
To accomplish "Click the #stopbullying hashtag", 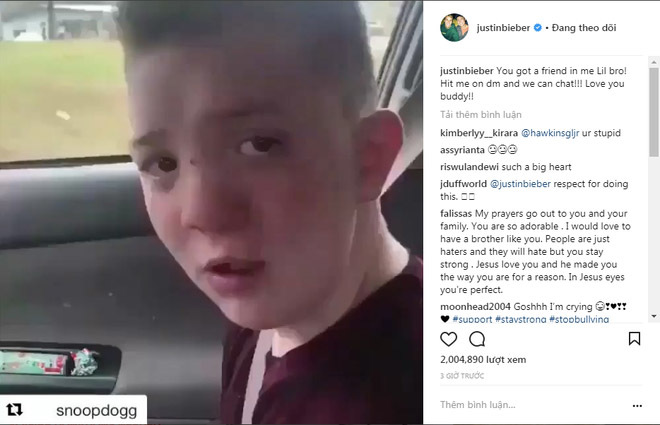I will pos(579,319).
